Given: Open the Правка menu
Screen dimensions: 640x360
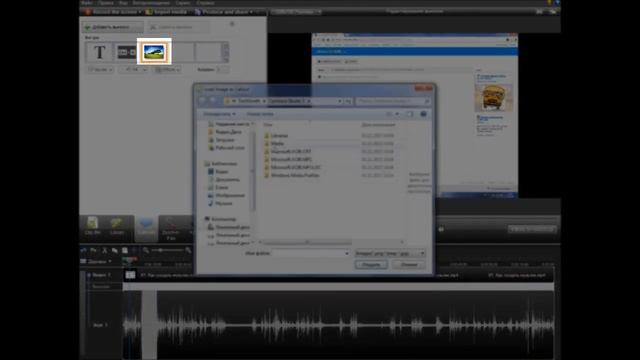Looking at the screenshot, I should [x=105, y=3].
